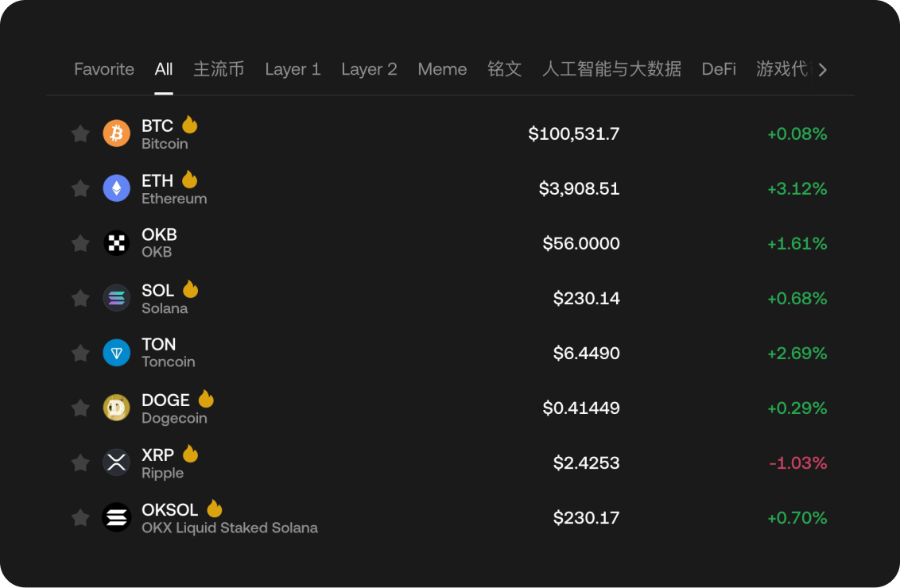Star the SOL row as favorite
Screen dimensions: 900x588
pos(80,298)
